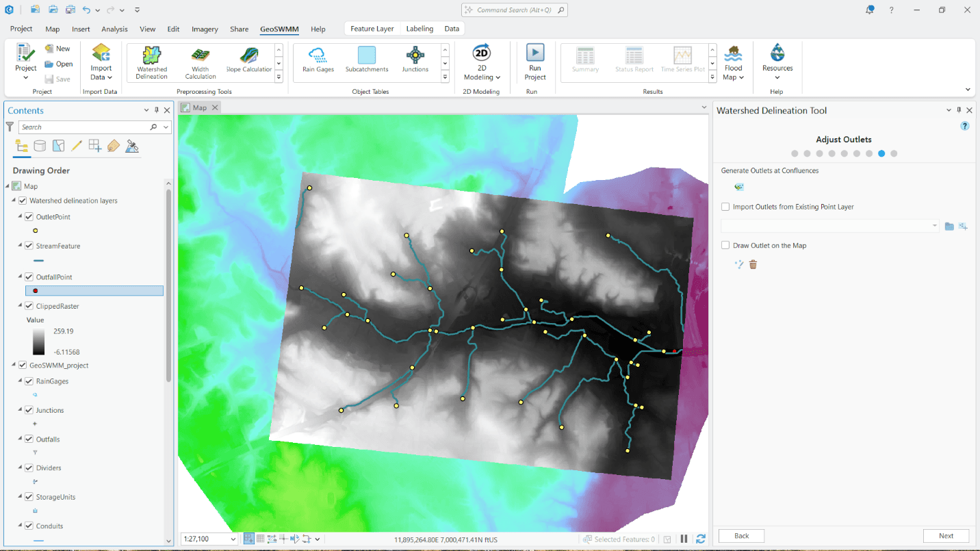Toggle StreamFeature layer visibility checkbox

tap(29, 246)
